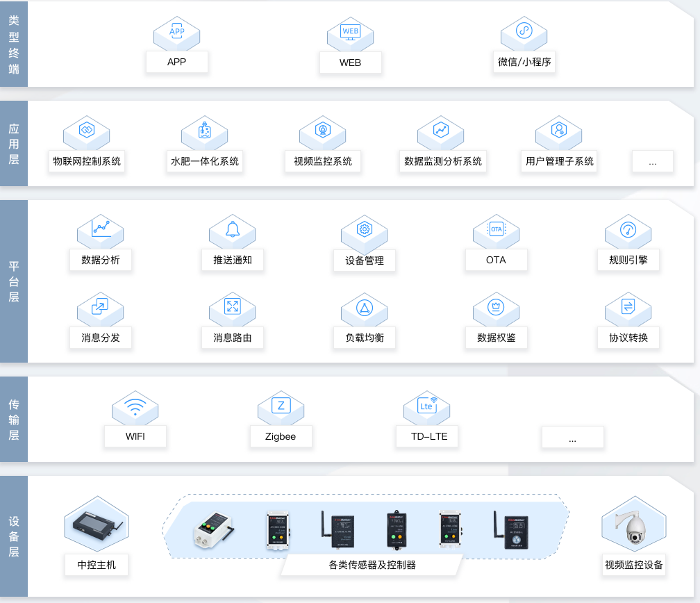Click the APP terminal icon
Screen dimensions: 700x603
click(177, 32)
